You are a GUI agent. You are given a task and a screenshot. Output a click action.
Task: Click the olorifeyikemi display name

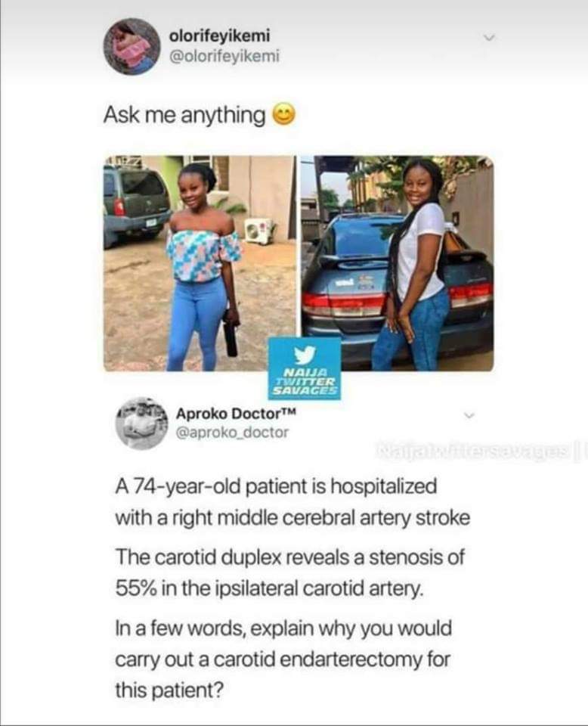(220, 36)
